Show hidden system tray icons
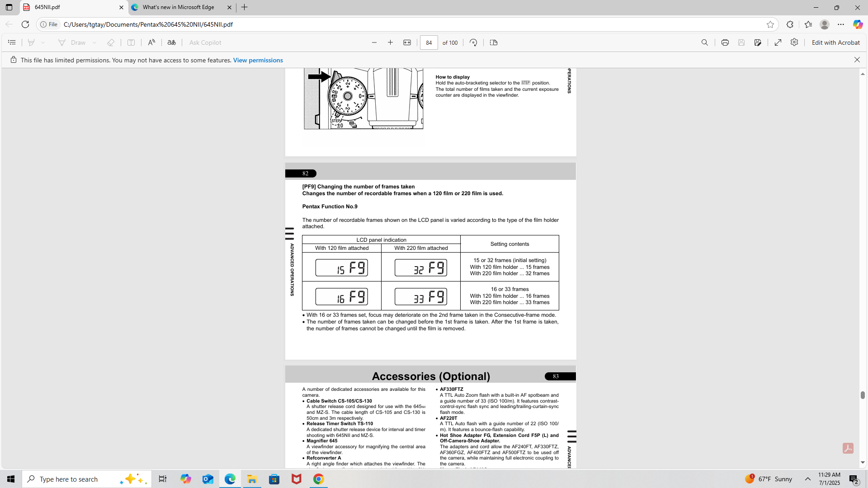The height and width of the screenshot is (488, 868). (x=808, y=479)
